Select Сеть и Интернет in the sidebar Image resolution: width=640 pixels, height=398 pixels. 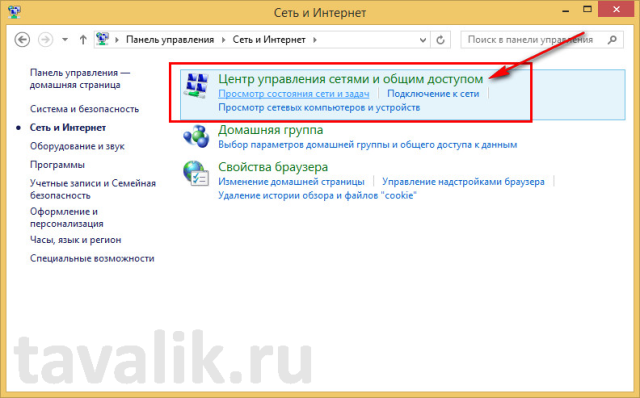tap(68, 128)
